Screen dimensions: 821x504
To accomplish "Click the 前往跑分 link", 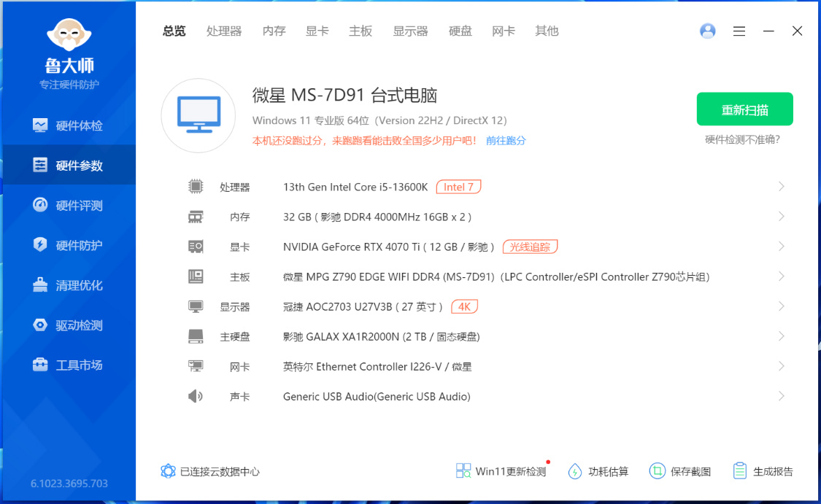I will (506, 140).
